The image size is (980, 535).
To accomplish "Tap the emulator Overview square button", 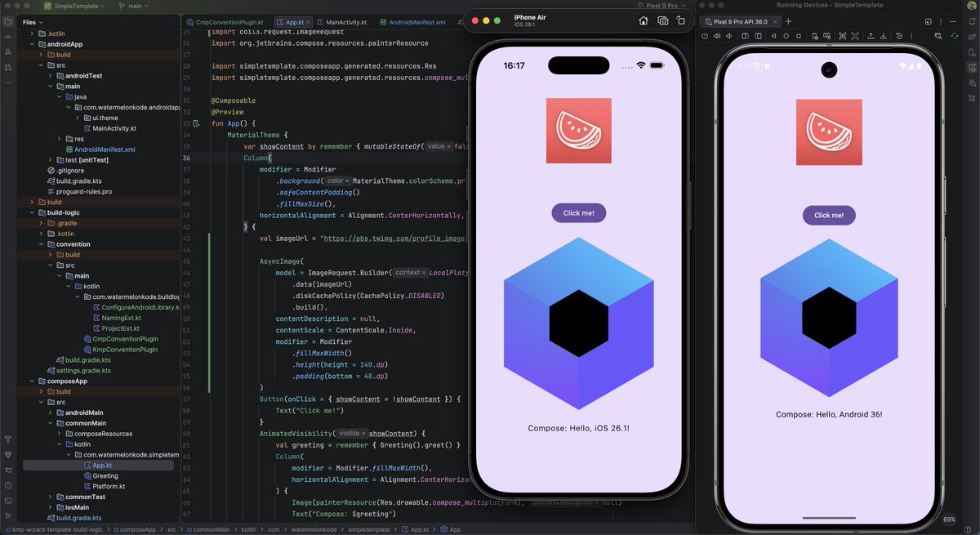I will pos(799,36).
